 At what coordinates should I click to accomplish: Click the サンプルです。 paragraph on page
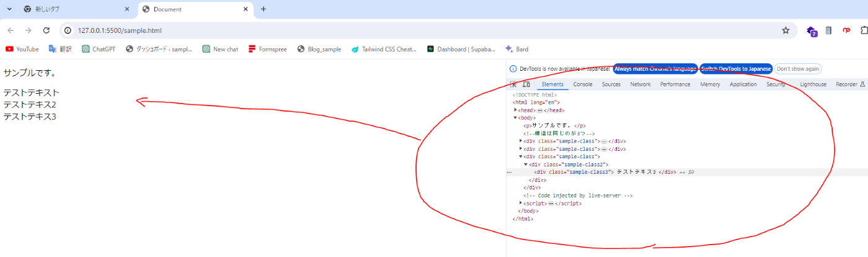point(30,73)
